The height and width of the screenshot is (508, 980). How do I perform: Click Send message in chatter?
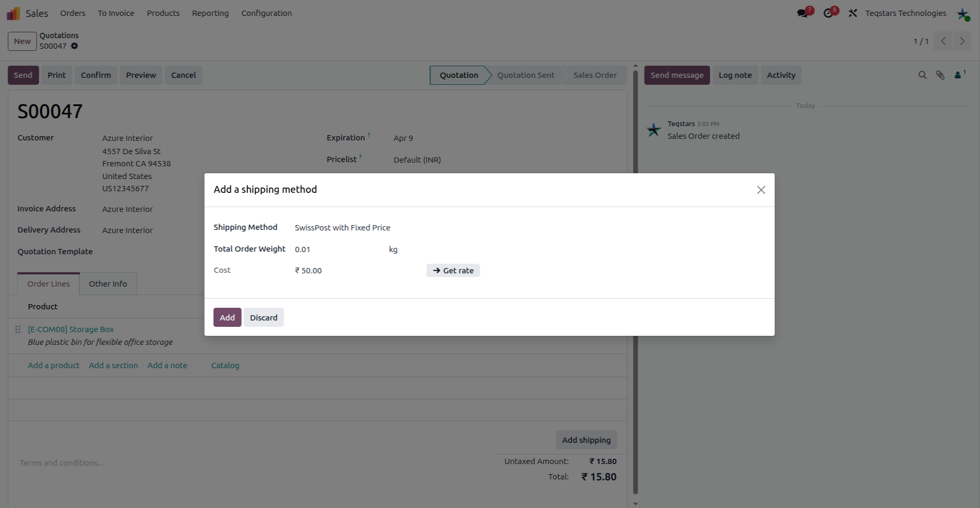coord(677,75)
